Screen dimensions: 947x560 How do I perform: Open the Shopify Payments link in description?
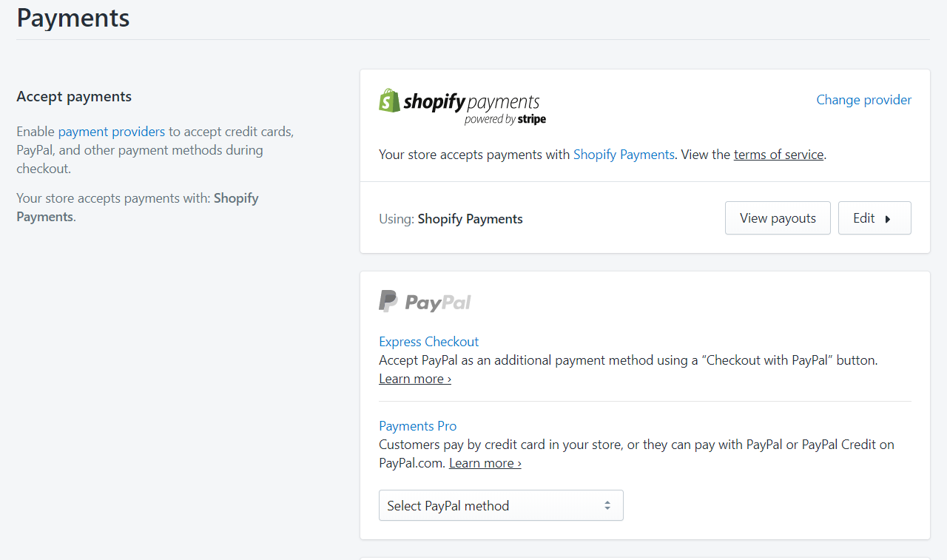(x=624, y=155)
